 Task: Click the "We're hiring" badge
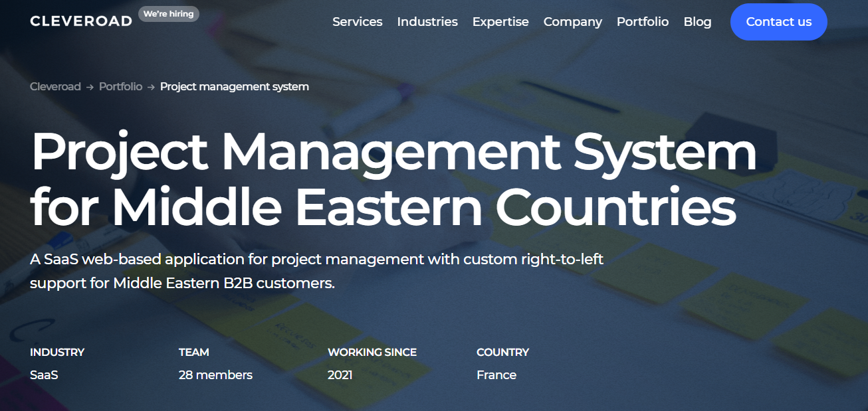169,13
